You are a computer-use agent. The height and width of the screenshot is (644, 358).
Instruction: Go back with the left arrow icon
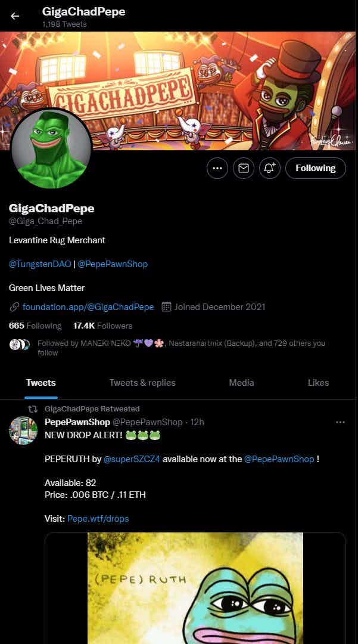coord(15,16)
